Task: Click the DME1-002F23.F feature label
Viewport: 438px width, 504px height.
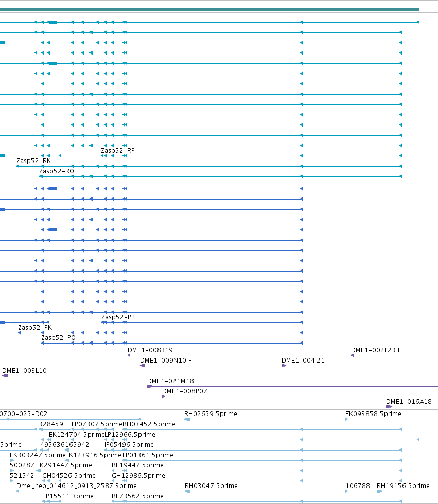Action: point(376,350)
